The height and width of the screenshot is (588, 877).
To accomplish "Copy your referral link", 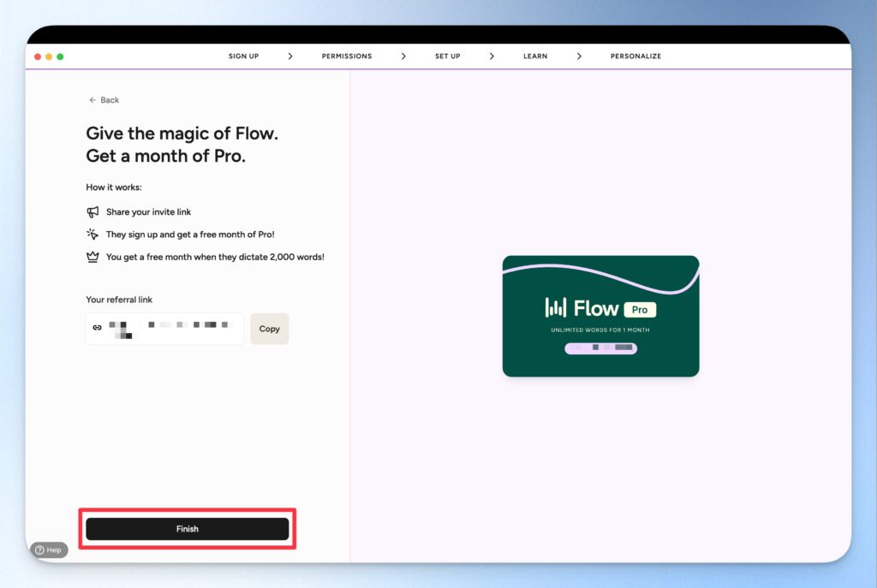I will click(x=269, y=329).
